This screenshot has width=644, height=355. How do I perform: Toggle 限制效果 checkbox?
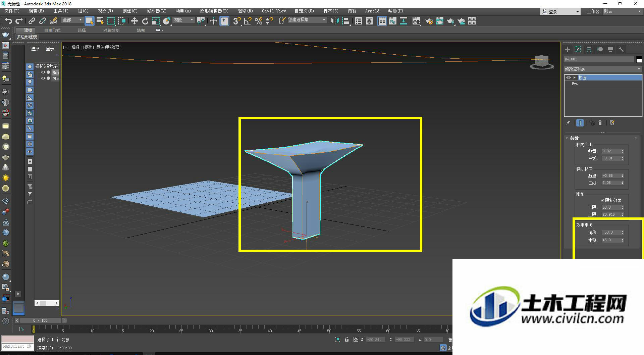click(x=603, y=200)
